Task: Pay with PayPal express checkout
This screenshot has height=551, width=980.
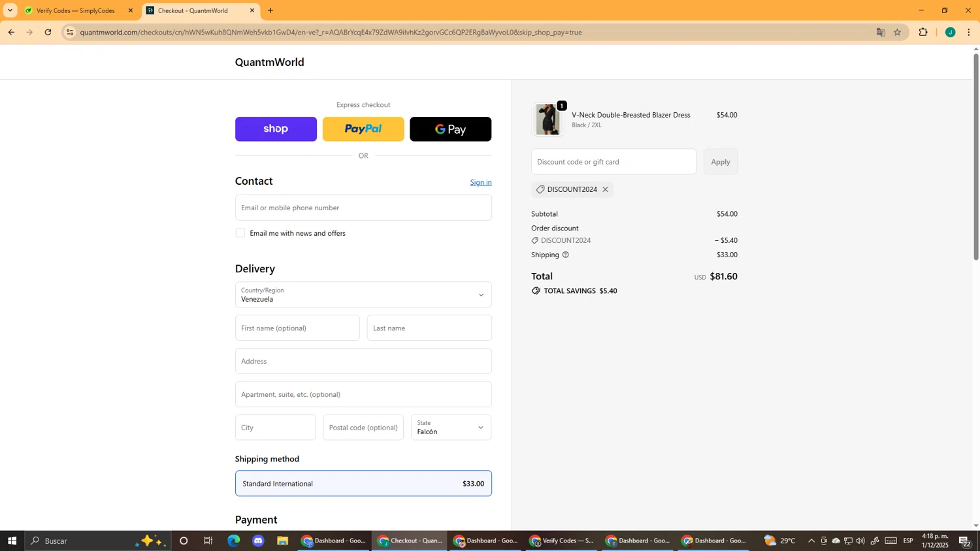Action: click(363, 129)
